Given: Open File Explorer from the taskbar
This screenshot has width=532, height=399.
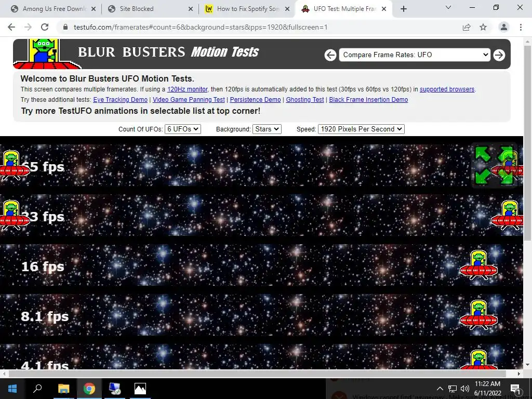Looking at the screenshot, I should click(63, 389).
